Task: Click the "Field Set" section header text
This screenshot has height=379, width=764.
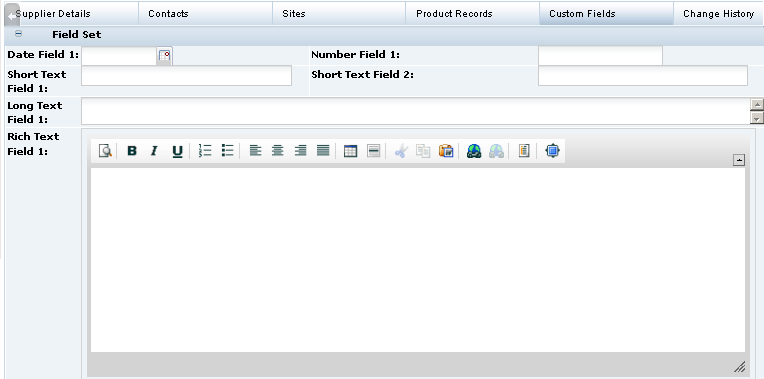Action: (76, 35)
